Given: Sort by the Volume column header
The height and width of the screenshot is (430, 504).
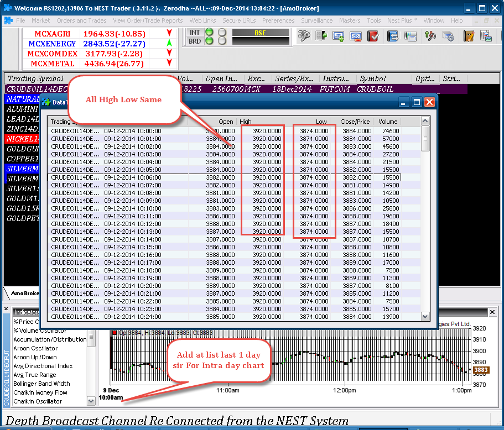Looking at the screenshot, I should tap(388, 122).
